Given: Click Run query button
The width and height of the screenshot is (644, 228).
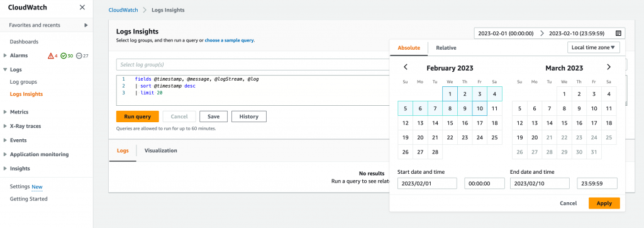Looking at the screenshot, I should (138, 117).
